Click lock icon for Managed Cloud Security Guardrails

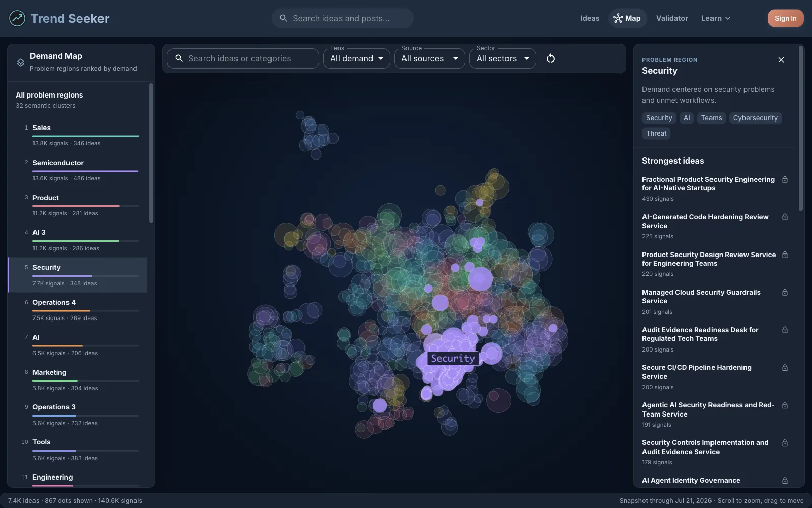click(x=785, y=293)
